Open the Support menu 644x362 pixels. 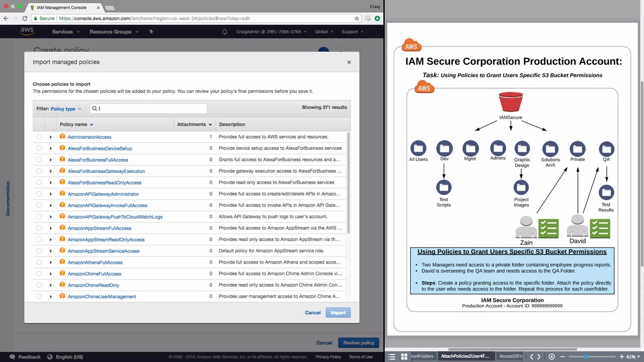(352, 32)
